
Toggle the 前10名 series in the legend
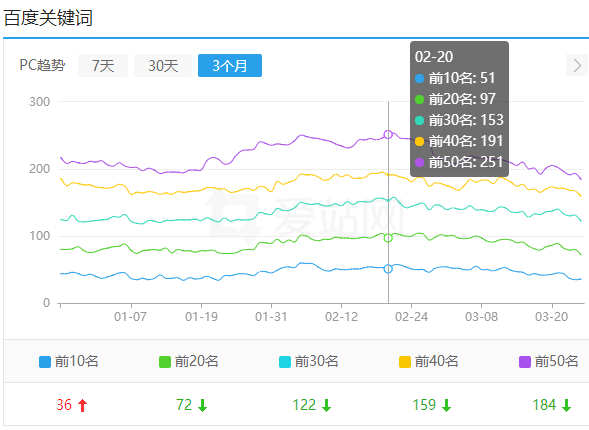[x=69, y=361]
